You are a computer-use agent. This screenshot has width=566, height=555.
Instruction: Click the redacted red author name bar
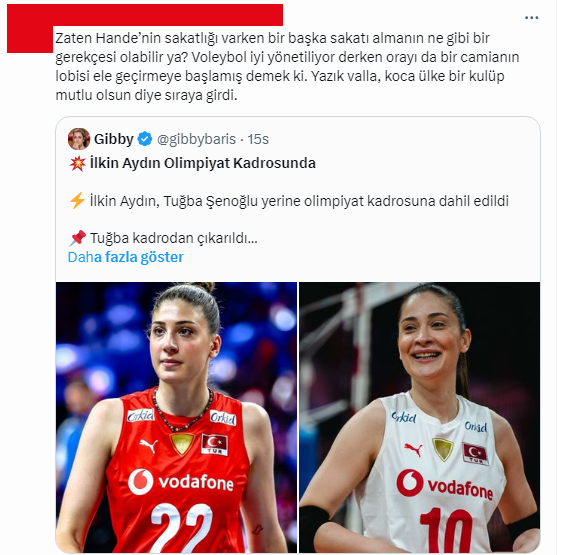(145, 15)
